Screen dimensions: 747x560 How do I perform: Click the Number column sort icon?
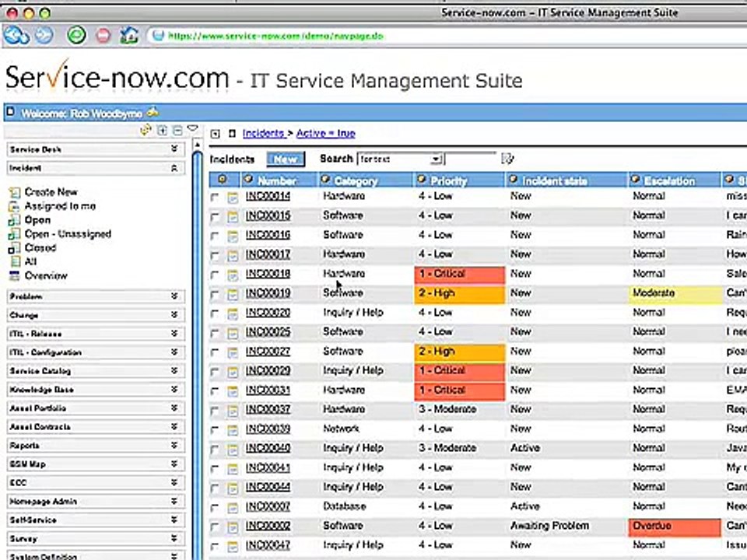[248, 180]
